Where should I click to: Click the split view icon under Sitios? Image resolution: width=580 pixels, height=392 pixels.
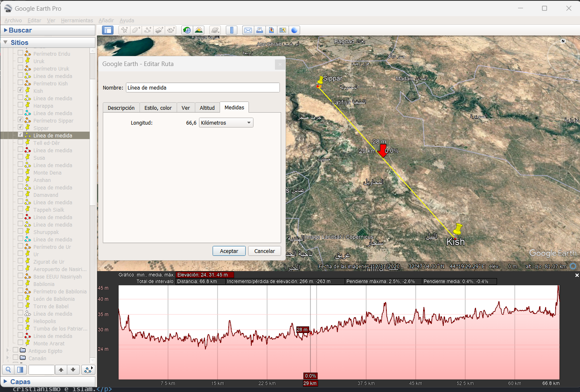[20, 370]
